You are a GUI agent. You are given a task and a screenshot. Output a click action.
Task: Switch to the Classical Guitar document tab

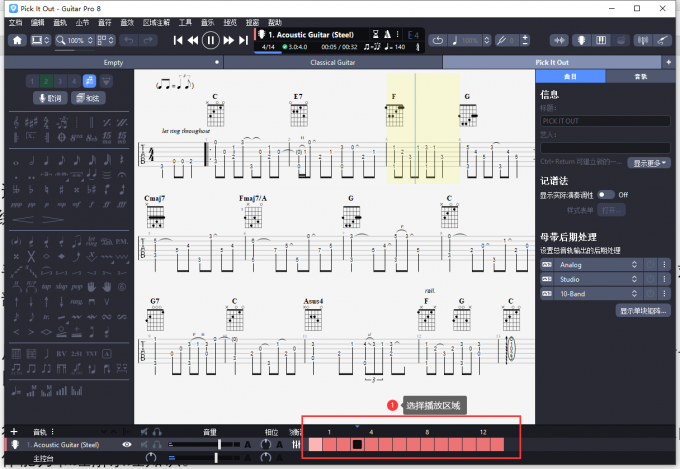(x=332, y=62)
